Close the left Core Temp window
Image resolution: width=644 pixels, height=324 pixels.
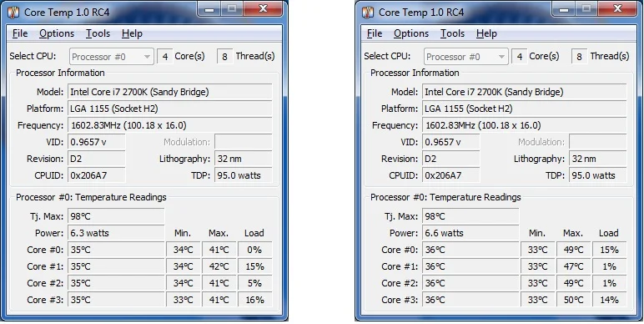264,8
